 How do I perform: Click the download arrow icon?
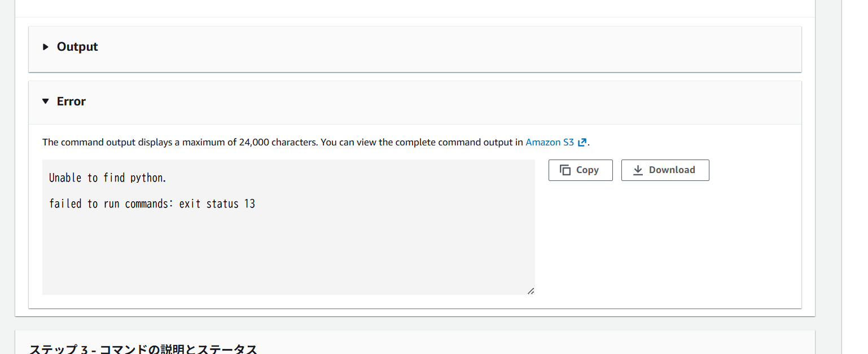point(638,170)
